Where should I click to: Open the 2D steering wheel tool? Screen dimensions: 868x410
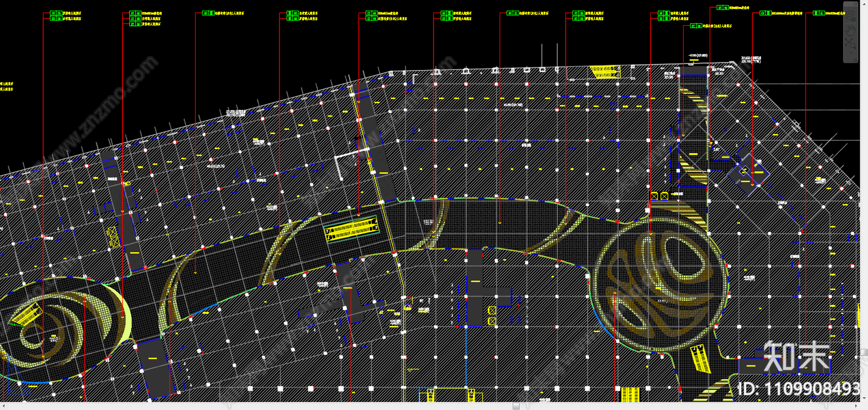(851, 17)
